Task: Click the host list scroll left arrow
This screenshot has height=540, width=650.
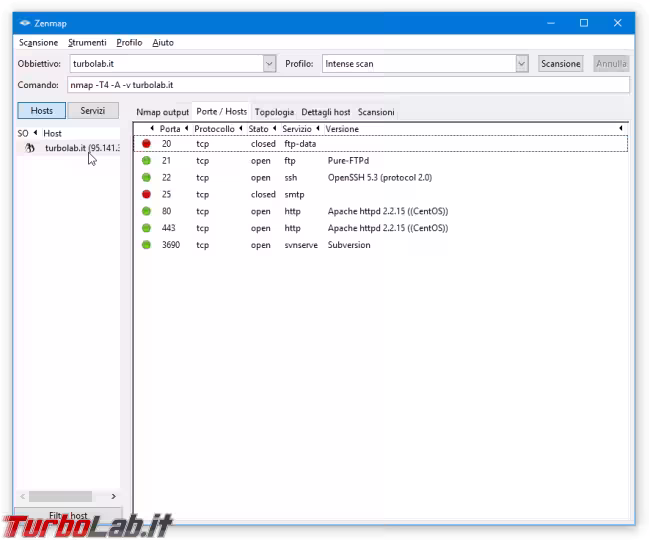Action: point(23,496)
